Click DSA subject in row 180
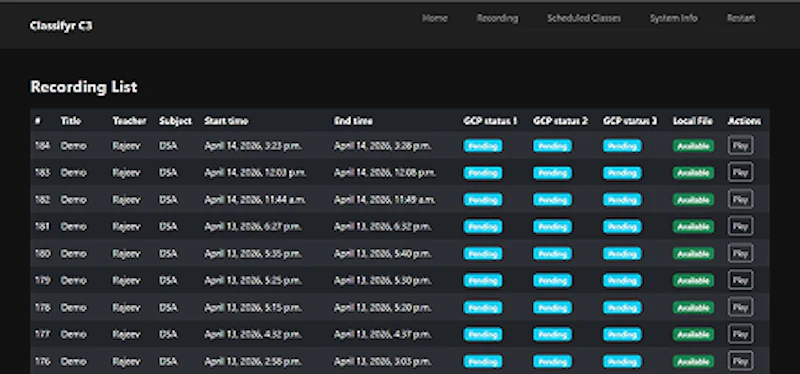This screenshot has height=374, width=800. click(168, 254)
